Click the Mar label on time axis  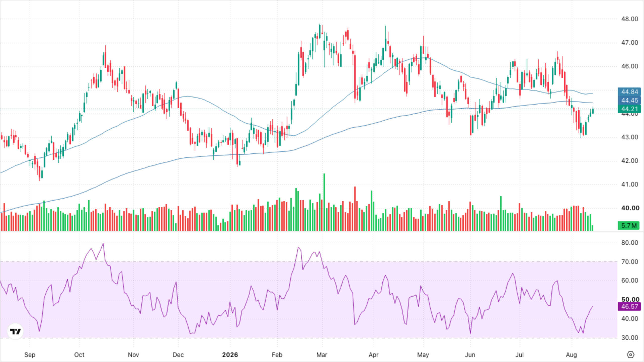[x=322, y=355]
